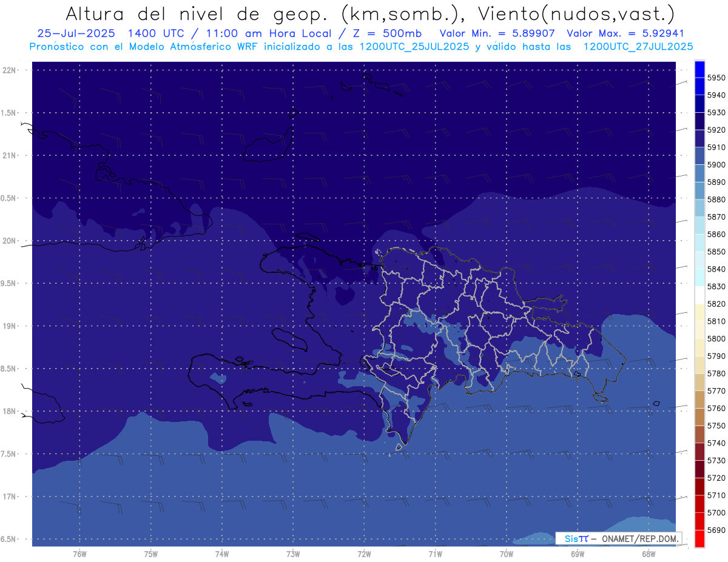Screen dimensions: 728x562
Task: Pick the legend color between 5890 and 5900
Action: (x=699, y=173)
